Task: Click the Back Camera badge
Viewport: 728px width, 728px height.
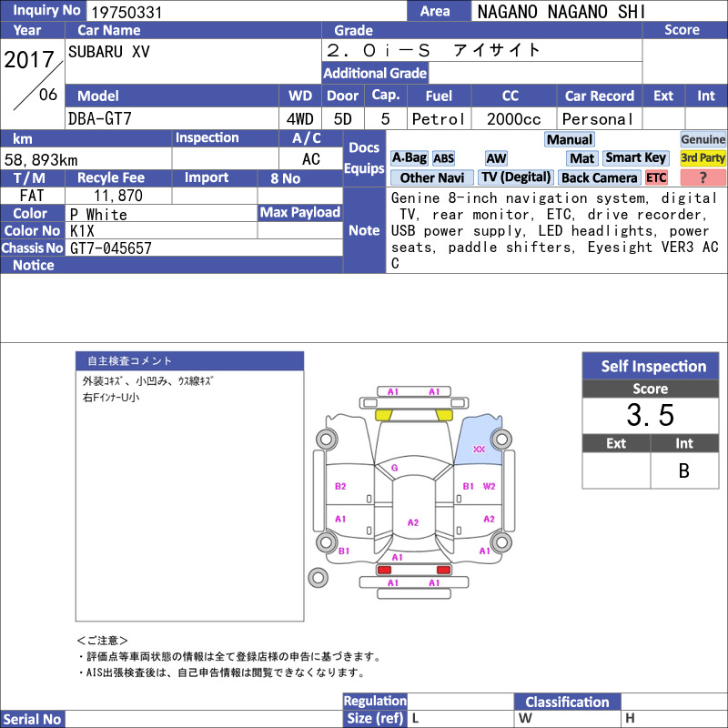Action: tap(599, 177)
